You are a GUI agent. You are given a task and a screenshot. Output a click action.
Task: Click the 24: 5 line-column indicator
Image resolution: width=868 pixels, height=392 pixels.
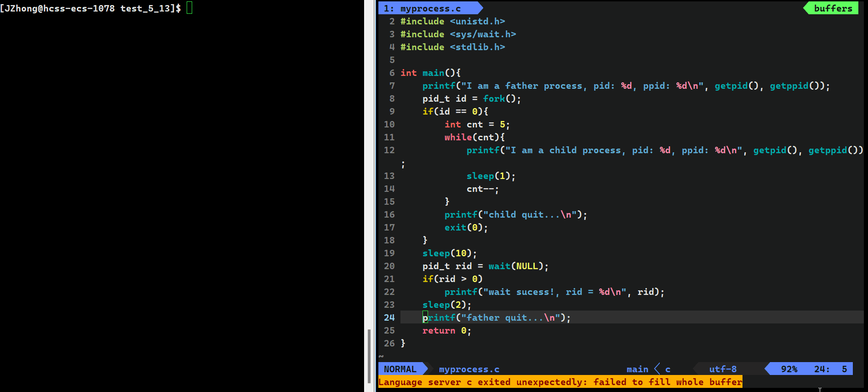pyautogui.click(x=830, y=369)
